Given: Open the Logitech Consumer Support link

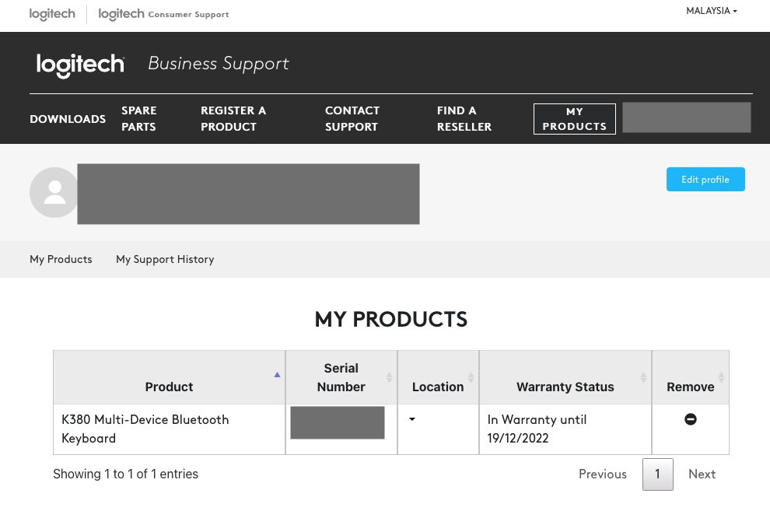Looking at the screenshot, I should pos(163,14).
